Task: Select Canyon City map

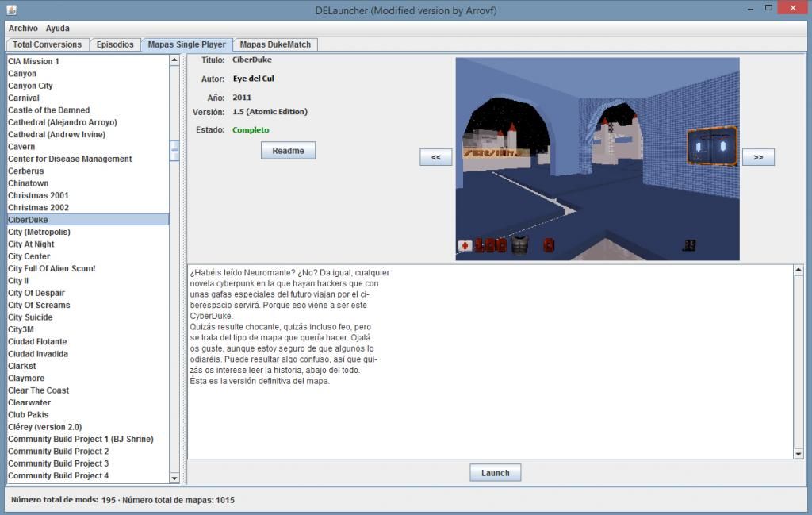Action: [x=88, y=86]
